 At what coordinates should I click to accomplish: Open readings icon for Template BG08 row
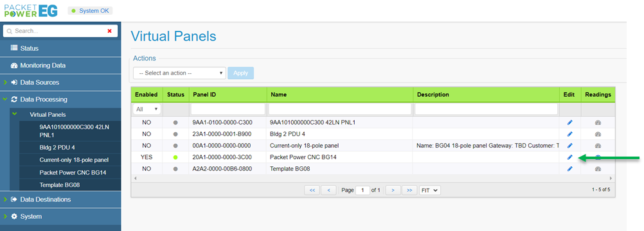pos(598,169)
